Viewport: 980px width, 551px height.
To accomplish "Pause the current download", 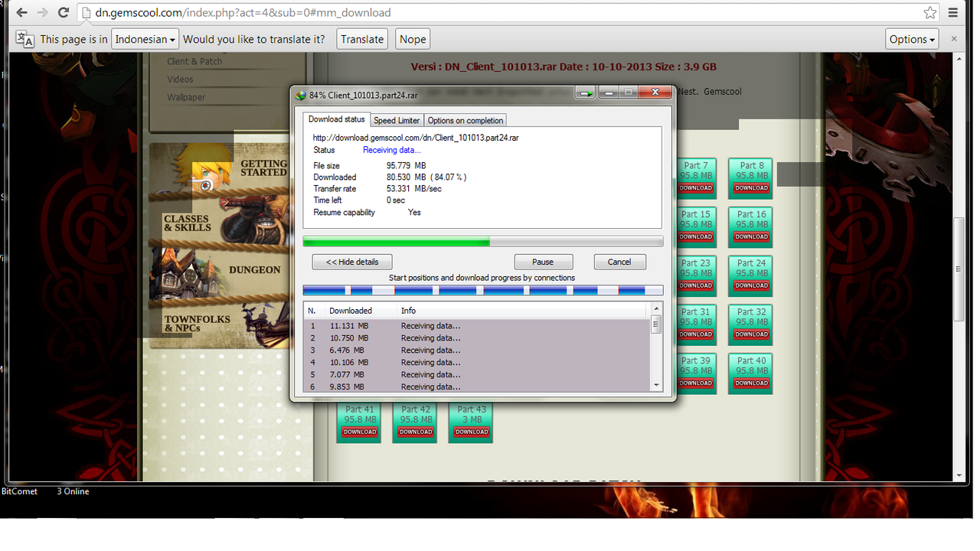I will click(543, 262).
